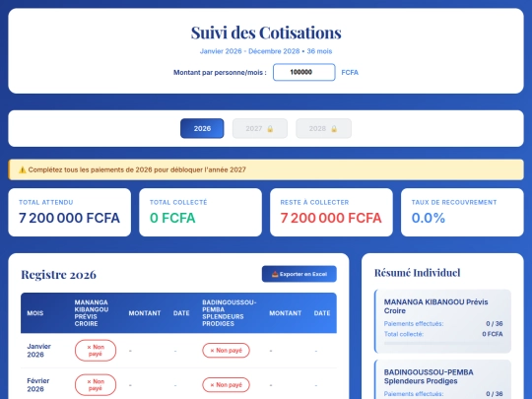Click Mananga's Paiements effectués 0 / 36 value
This screenshot has width=532, height=399.
click(495, 324)
